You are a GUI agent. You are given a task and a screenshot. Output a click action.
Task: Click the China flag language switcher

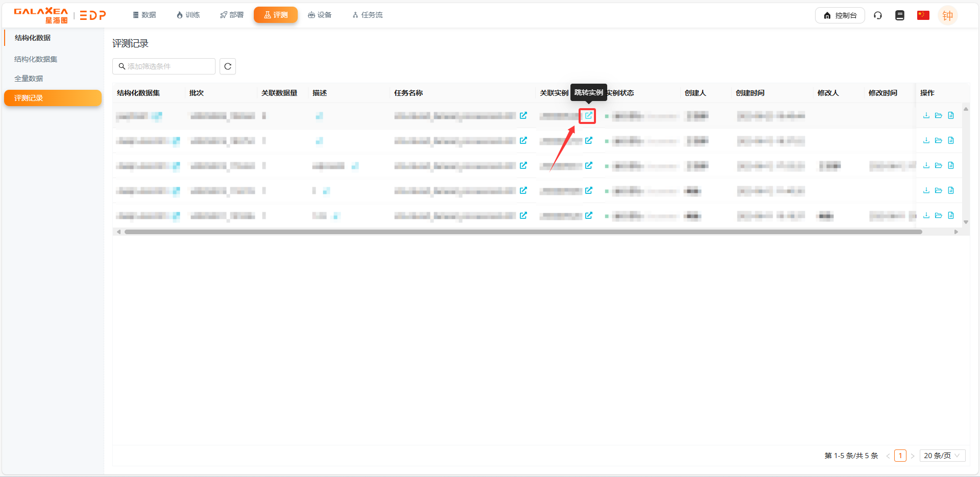[x=923, y=15]
